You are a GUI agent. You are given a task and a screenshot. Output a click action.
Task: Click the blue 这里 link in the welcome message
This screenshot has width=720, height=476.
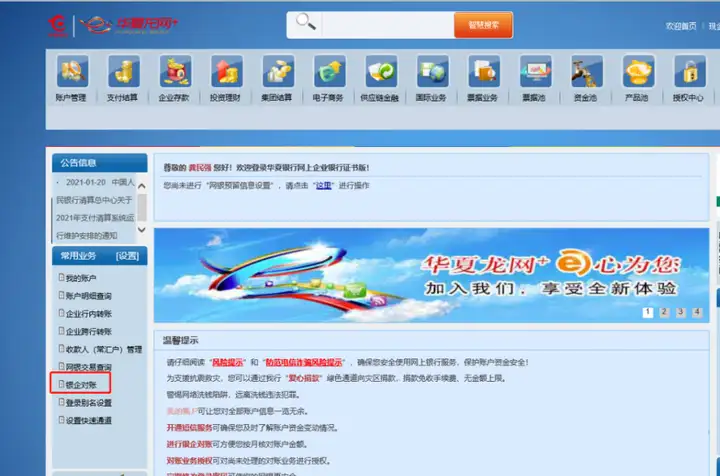coord(323,185)
